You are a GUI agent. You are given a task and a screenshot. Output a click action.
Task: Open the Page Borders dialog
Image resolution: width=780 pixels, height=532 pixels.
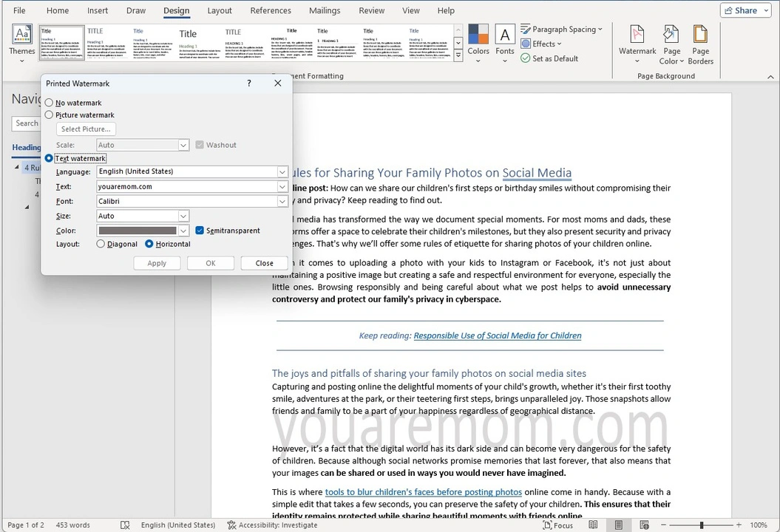tap(700, 44)
